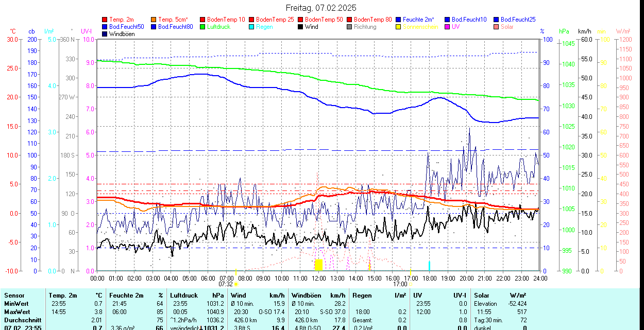The height and width of the screenshot is (330, 644).
Task: Click the Feuchte 2m legend label
Action: coord(418,20)
